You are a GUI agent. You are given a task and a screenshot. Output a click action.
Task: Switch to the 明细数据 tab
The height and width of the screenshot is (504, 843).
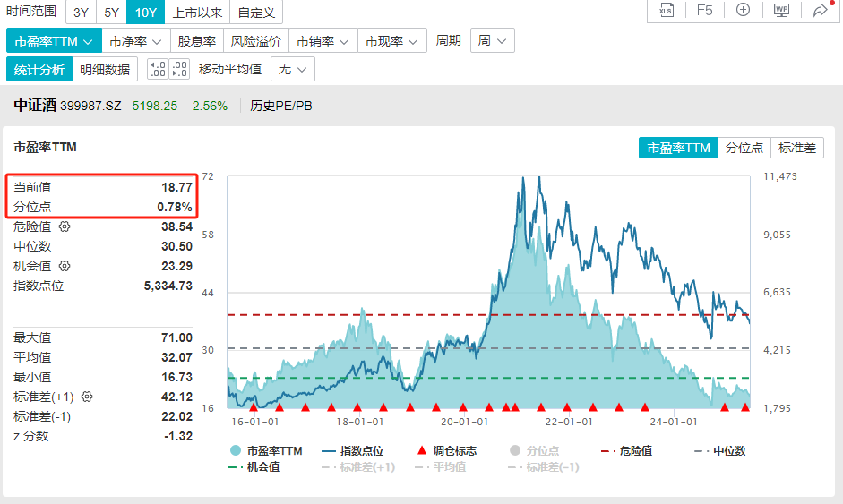click(x=104, y=69)
